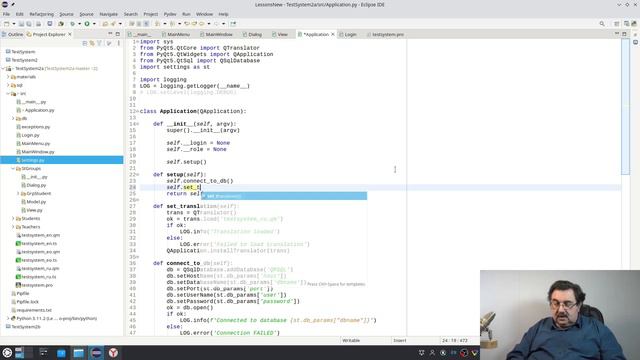Viewport: 640px width, 360px height.
Task: Click the Open Type toolbar icon
Action: click(x=105, y=24)
